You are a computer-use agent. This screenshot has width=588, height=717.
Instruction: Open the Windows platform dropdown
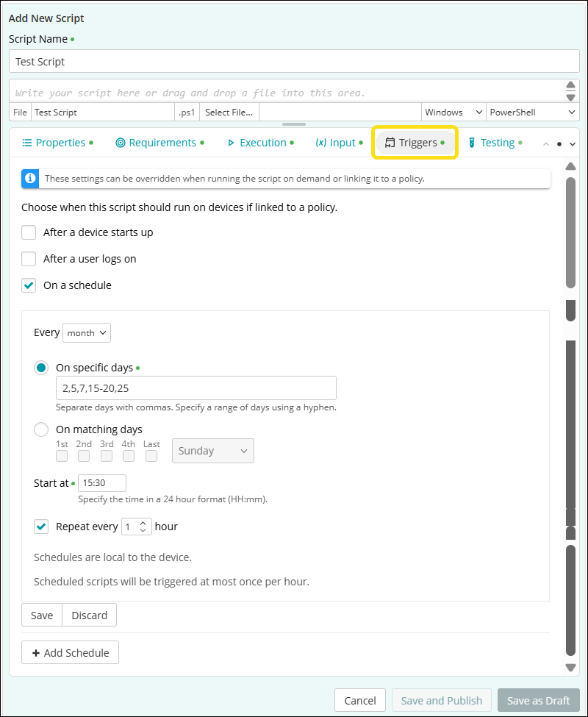point(453,113)
